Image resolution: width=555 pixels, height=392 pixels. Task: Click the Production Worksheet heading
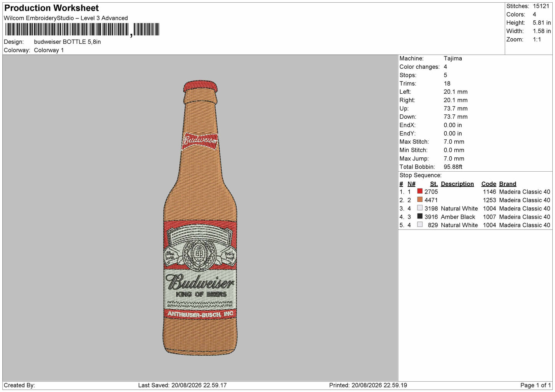pyautogui.click(x=51, y=8)
